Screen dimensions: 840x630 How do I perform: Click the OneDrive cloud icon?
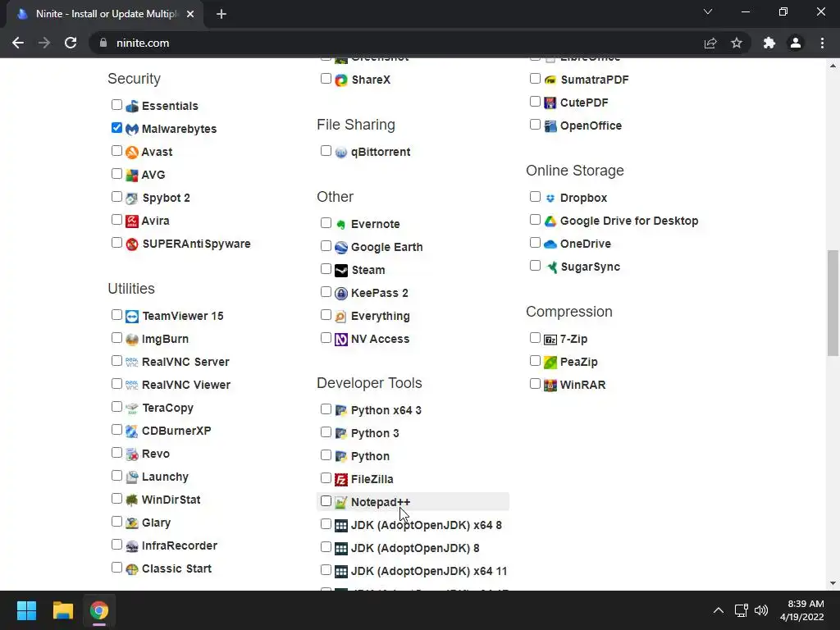coord(550,244)
